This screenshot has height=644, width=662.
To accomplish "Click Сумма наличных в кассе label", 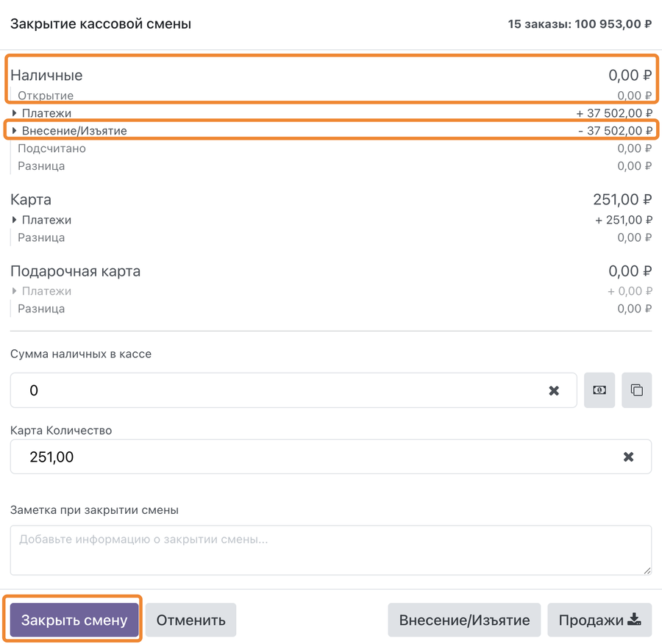I will pos(81,354).
